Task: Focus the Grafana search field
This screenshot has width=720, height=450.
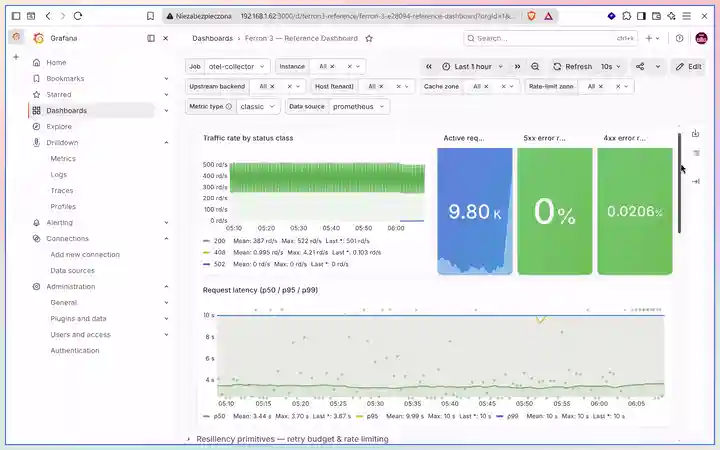Action: point(550,39)
